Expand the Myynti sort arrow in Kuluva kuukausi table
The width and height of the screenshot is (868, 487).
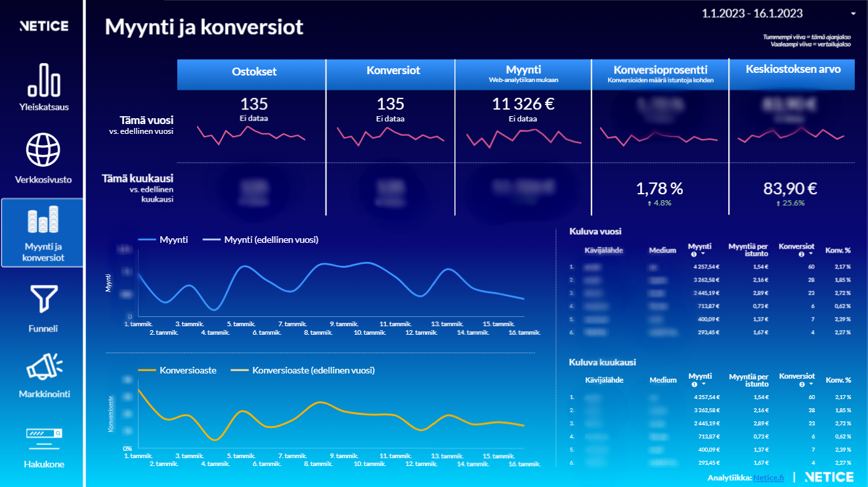pos(703,383)
